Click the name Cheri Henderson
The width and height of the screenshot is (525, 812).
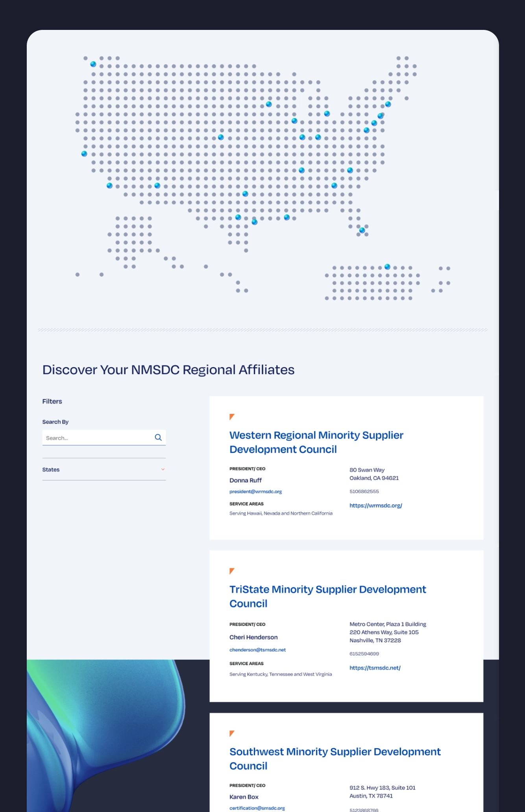pos(253,637)
